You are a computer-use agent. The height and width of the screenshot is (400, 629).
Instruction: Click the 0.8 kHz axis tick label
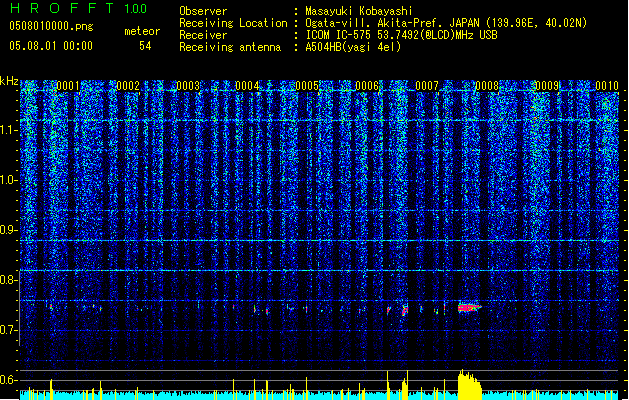click(8, 280)
